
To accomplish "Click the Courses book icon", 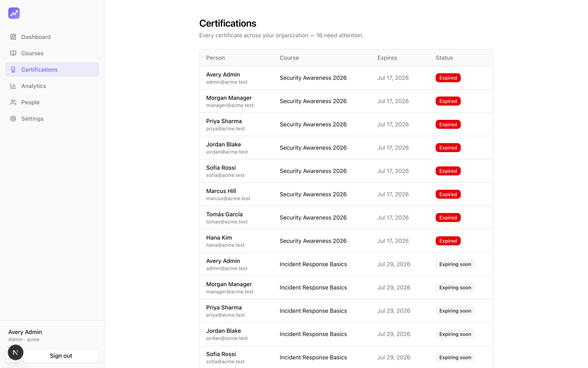I will tap(13, 53).
